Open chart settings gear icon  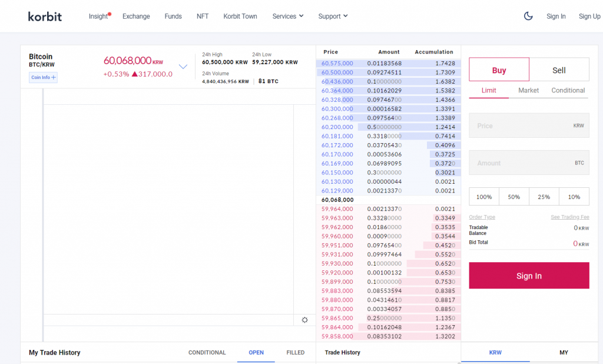pyautogui.click(x=304, y=320)
